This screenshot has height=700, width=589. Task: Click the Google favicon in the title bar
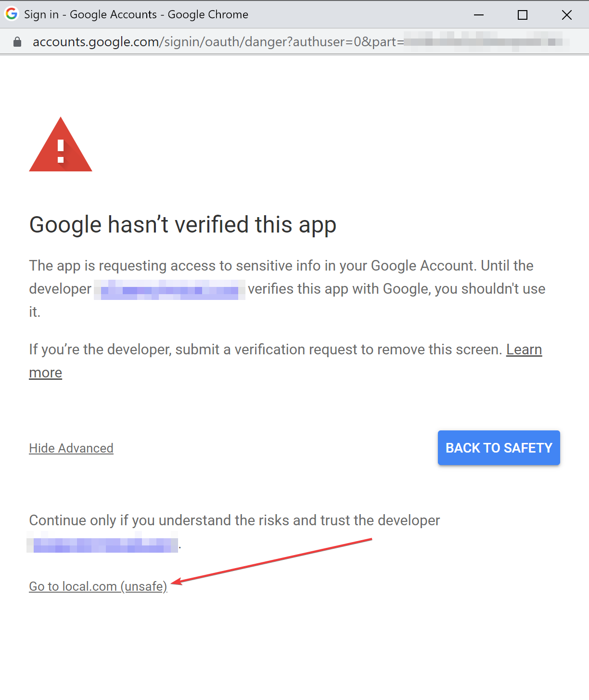12,14
